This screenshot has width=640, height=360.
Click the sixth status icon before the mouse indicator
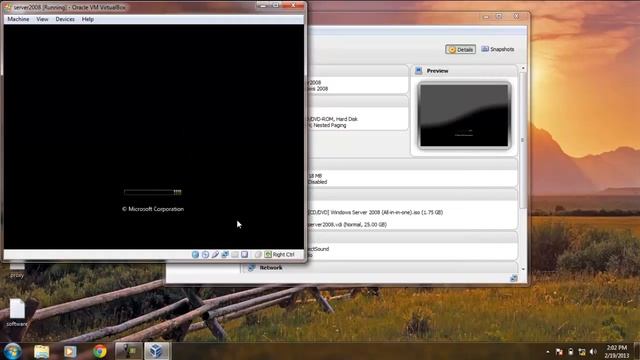[244, 255]
